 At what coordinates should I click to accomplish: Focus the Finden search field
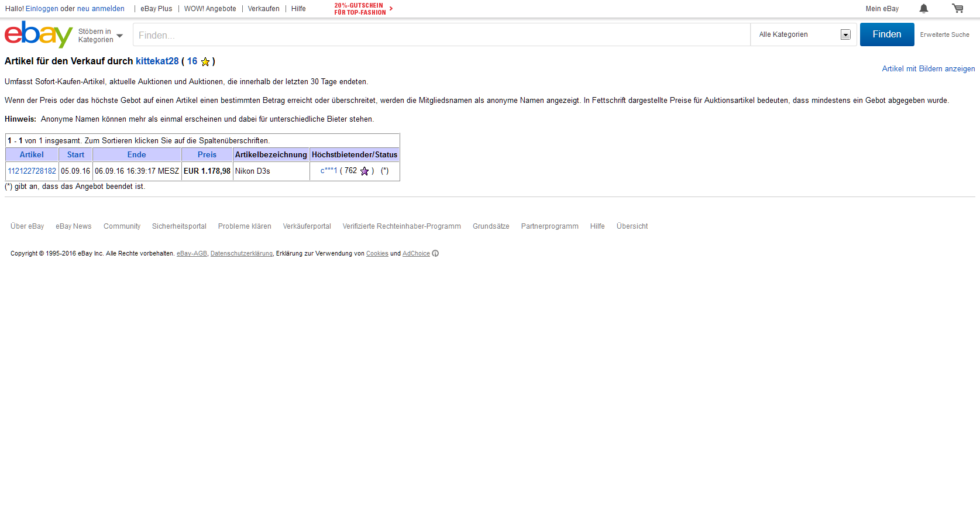[x=442, y=35]
